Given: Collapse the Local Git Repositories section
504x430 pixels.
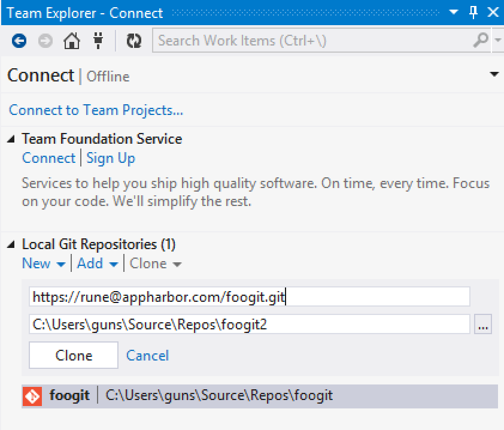Looking at the screenshot, I should (x=11, y=245).
